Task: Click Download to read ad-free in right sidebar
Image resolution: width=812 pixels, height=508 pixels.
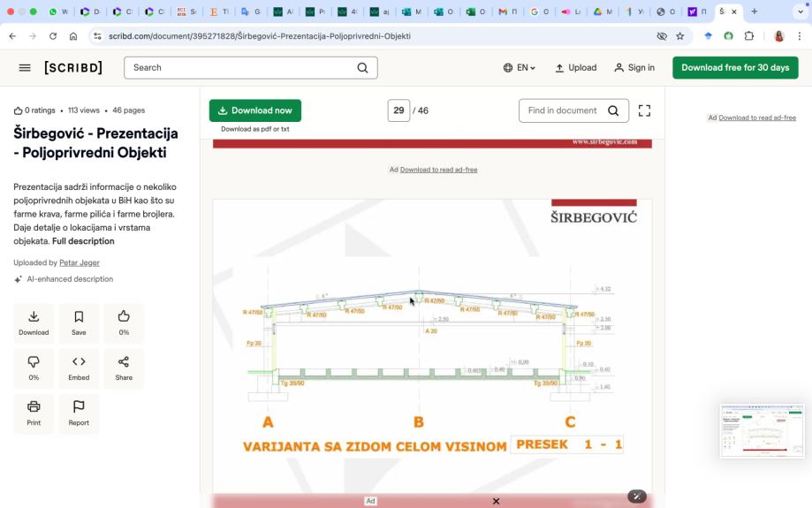Action: (x=757, y=118)
